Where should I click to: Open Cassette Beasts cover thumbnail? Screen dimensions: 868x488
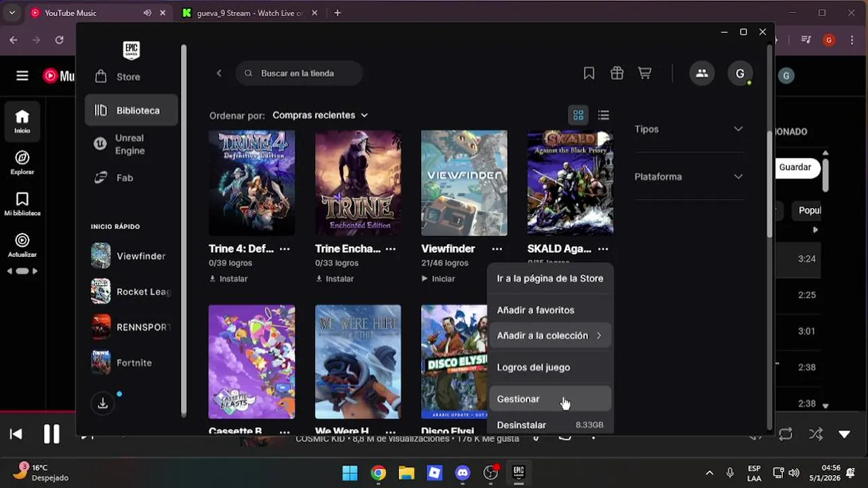tap(252, 362)
